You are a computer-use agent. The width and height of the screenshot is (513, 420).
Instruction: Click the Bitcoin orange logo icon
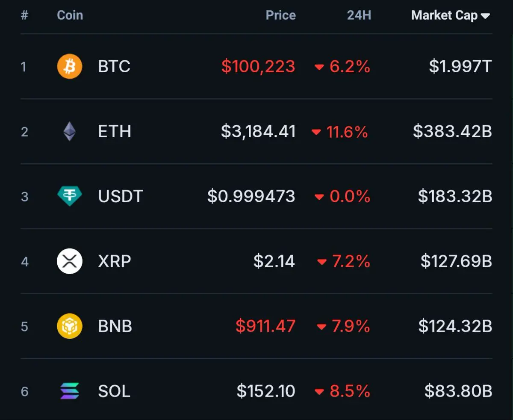70,66
